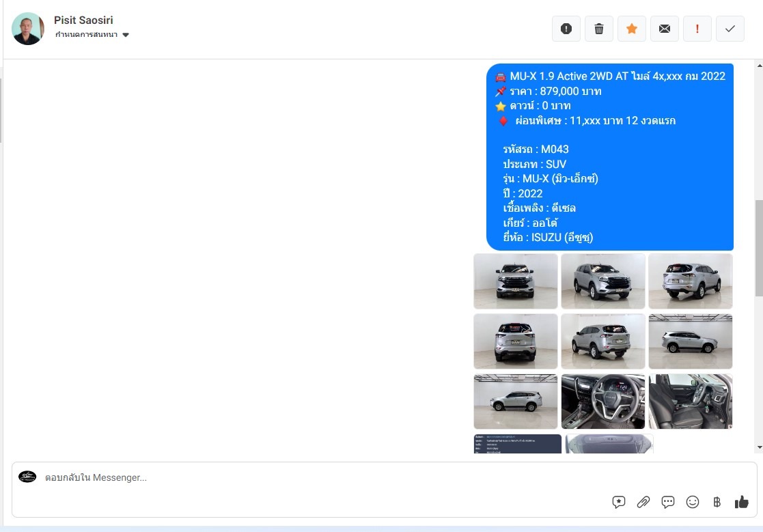This screenshot has height=532, width=763.
Task: Mark conversation as unread via envelope icon
Action: coord(664,29)
